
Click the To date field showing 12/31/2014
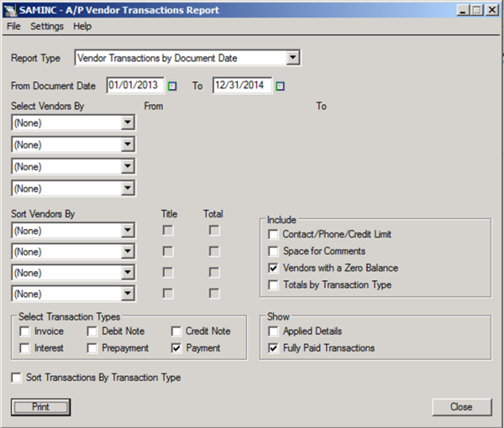click(242, 86)
